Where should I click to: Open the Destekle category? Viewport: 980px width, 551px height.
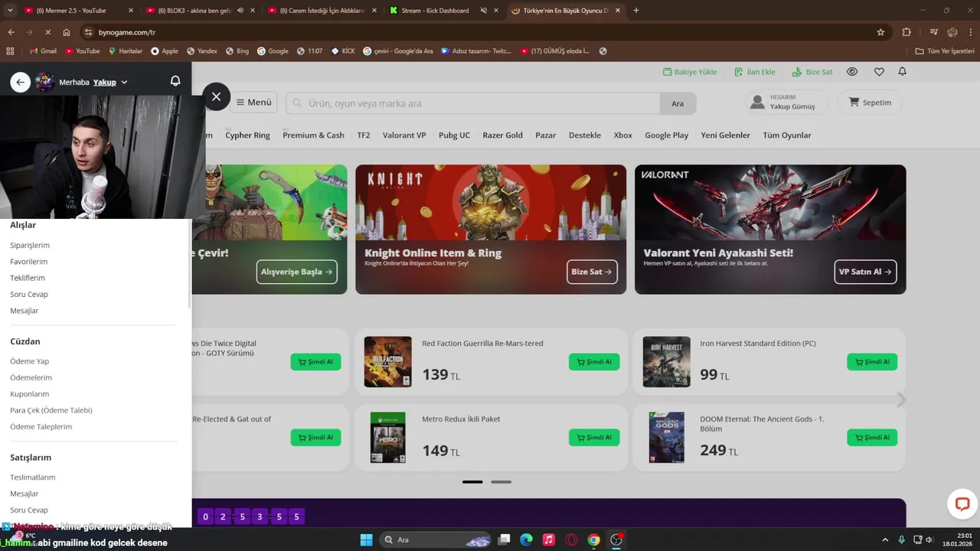585,135
